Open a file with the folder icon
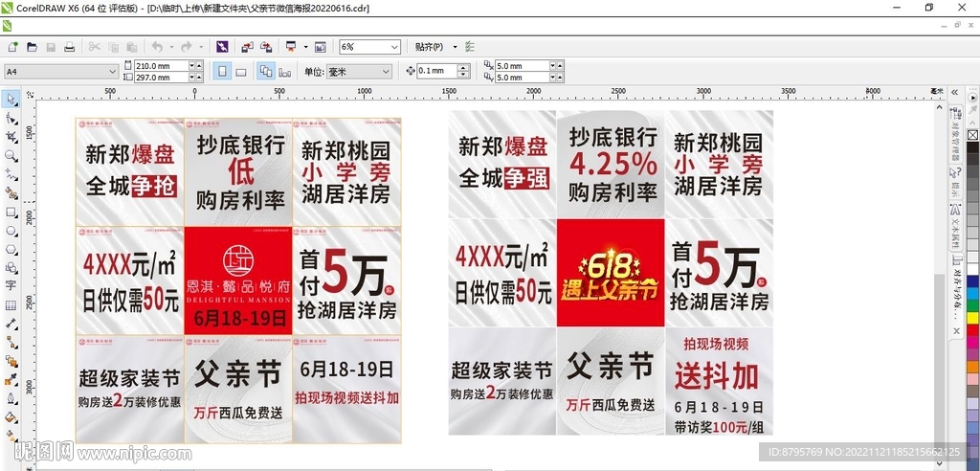This screenshot has height=471, width=980. point(32,47)
